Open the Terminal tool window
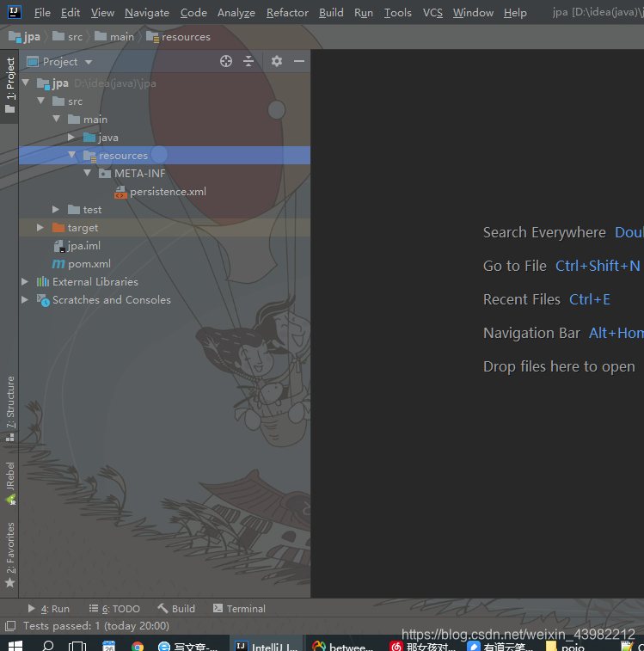The image size is (644, 651). [239, 609]
